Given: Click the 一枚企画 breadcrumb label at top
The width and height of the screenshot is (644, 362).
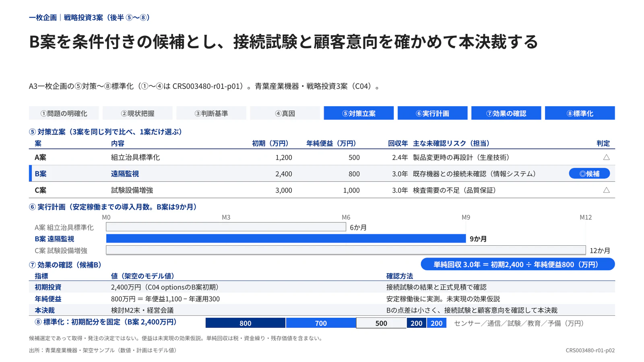Looking at the screenshot, I should (43, 17).
